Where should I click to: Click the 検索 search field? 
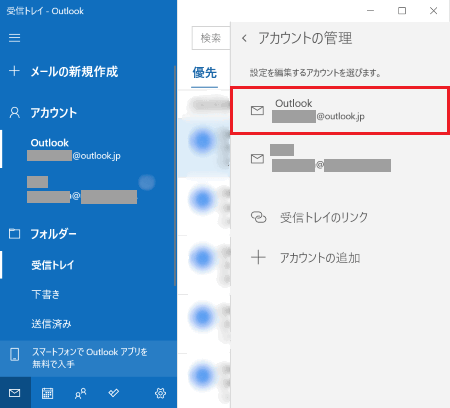211,38
